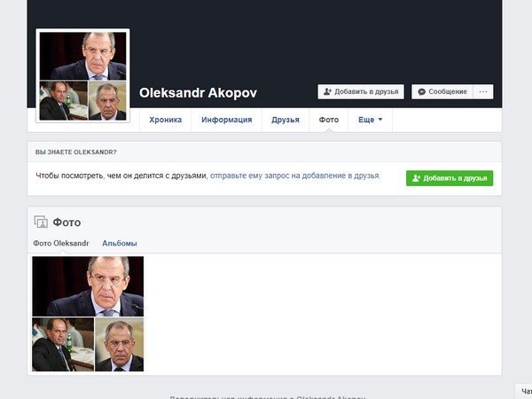Switch to the Информация tab

coord(227,120)
